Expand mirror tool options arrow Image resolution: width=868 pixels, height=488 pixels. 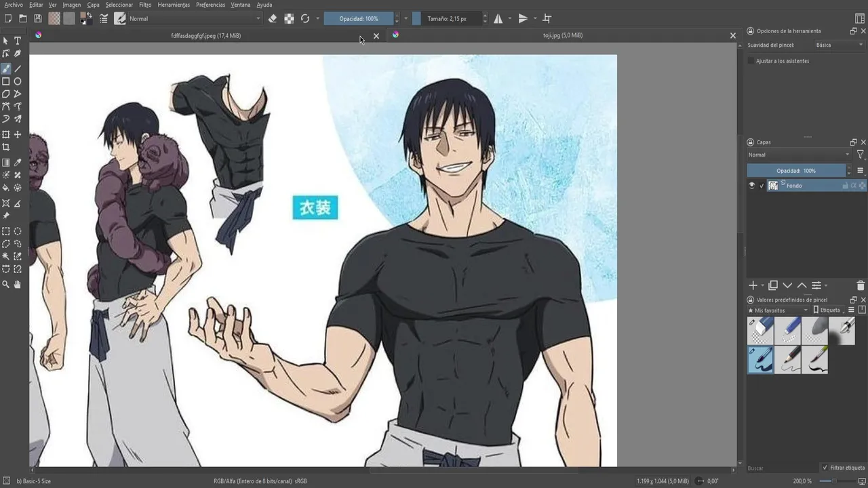point(510,18)
